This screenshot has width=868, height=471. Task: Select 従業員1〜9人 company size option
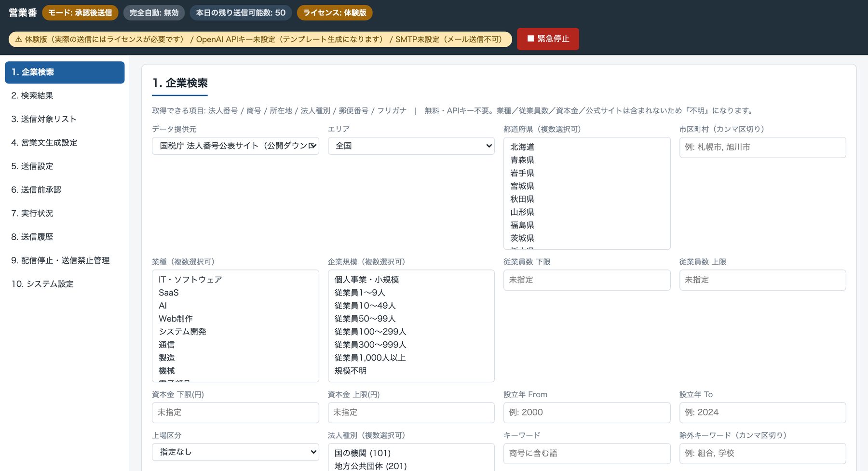[x=411, y=293]
